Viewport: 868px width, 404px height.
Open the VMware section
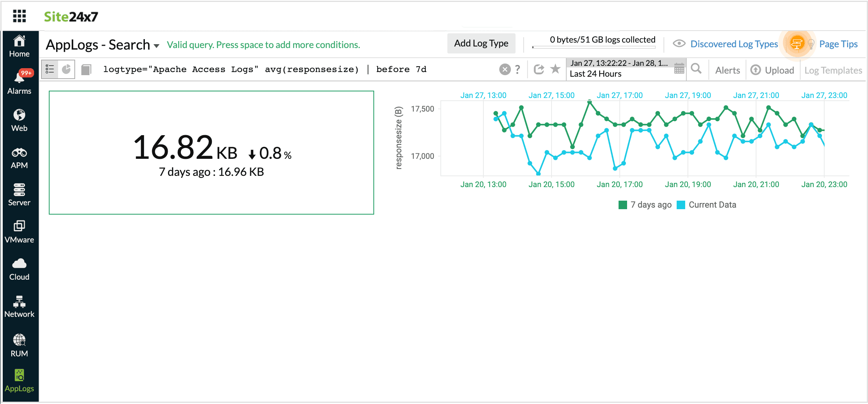pos(19,232)
